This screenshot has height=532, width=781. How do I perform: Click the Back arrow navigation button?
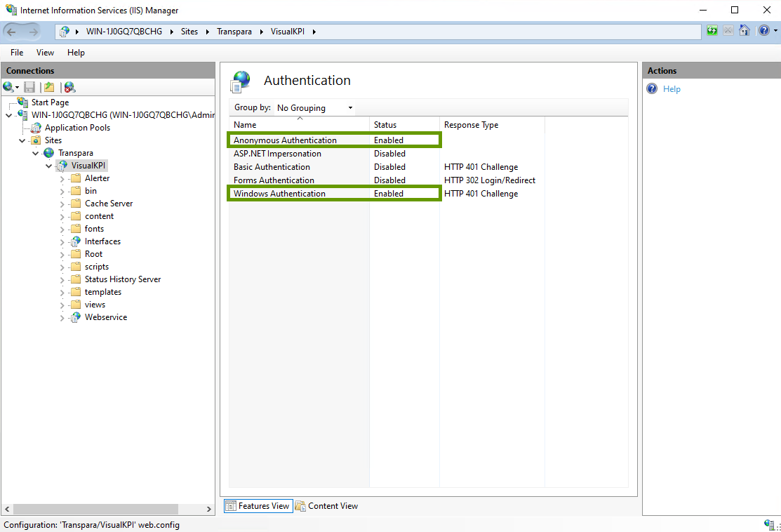click(13, 32)
